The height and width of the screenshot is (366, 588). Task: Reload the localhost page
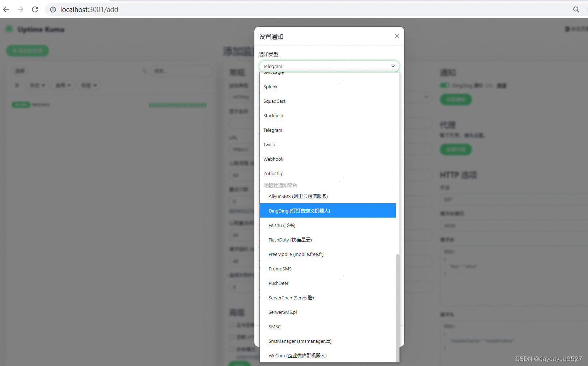point(35,9)
